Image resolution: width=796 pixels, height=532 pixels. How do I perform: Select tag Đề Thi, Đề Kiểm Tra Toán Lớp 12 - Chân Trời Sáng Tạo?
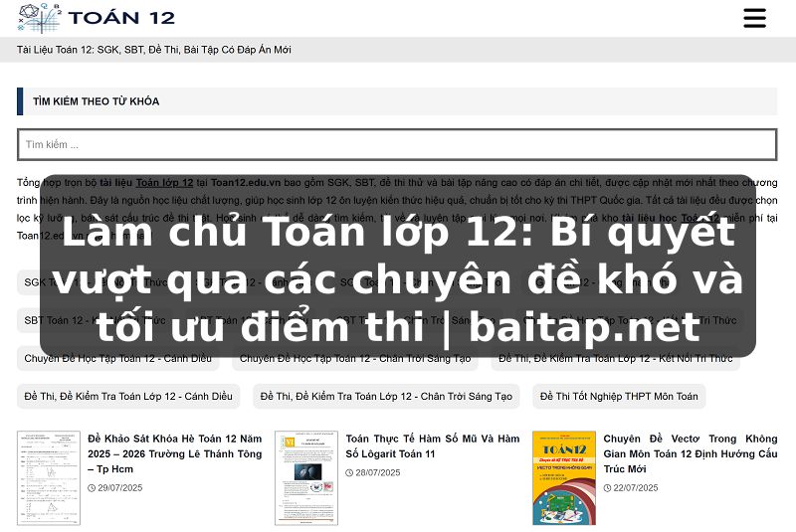(x=386, y=396)
